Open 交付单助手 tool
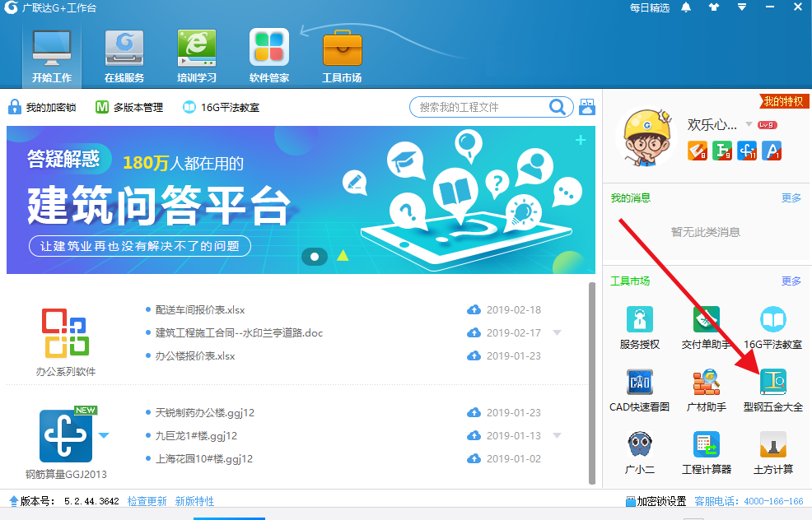 707,327
